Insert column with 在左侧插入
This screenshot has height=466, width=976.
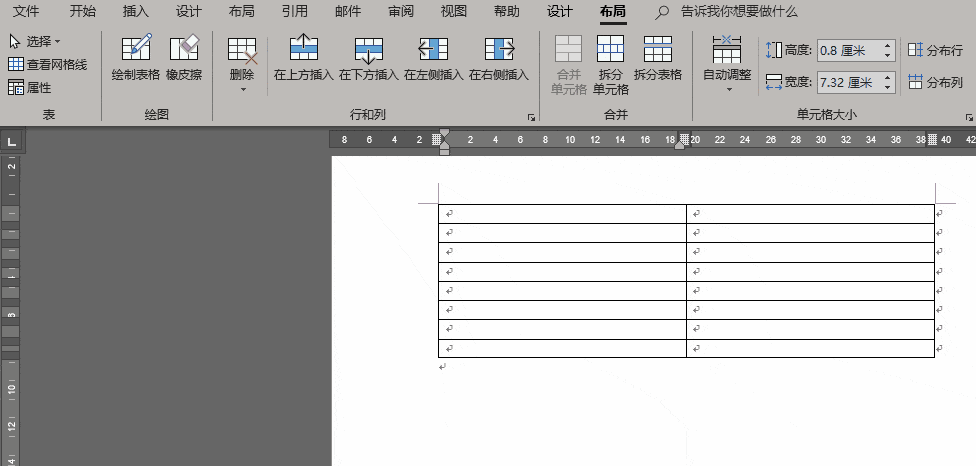(x=434, y=57)
